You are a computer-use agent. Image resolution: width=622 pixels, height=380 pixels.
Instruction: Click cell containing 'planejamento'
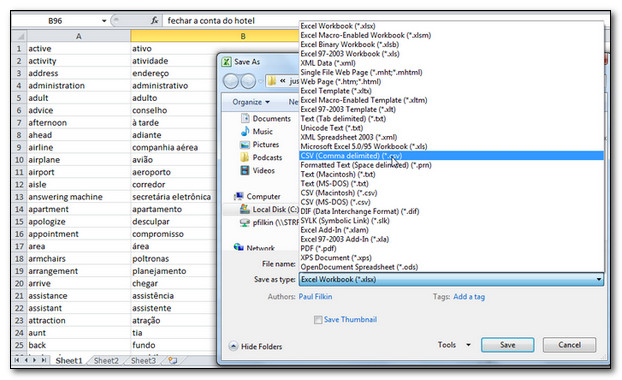click(x=173, y=271)
